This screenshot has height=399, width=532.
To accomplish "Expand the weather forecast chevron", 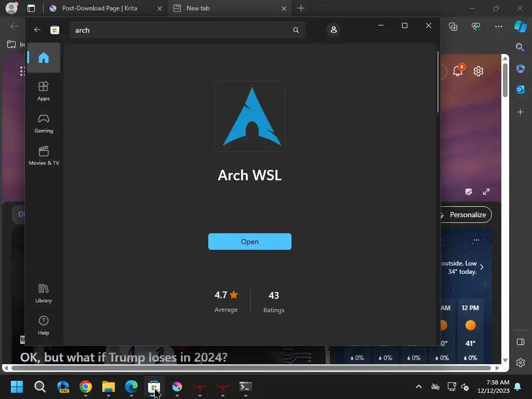I will point(482,267).
